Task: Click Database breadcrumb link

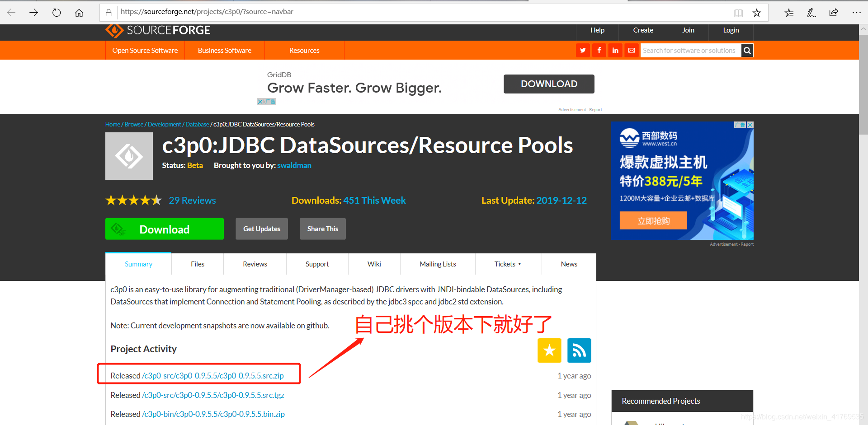Action: click(x=197, y=124)
